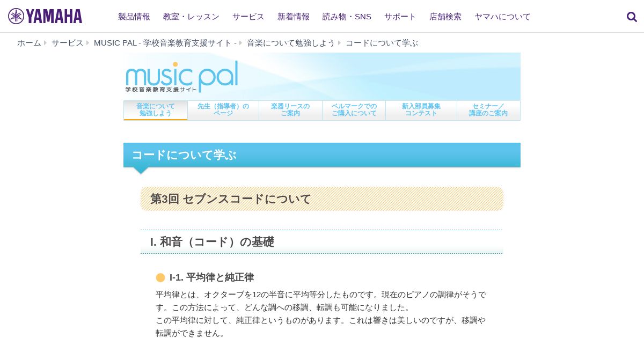The height and width of the screenshot is (338, 644).
Task: Open the 製品情報 menu
Action: click(134, 17)
